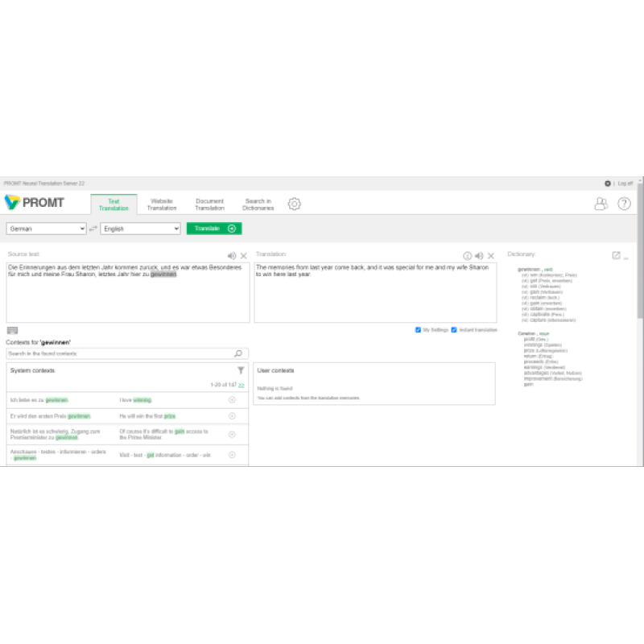Swap the German and English languages

(93, 229)
